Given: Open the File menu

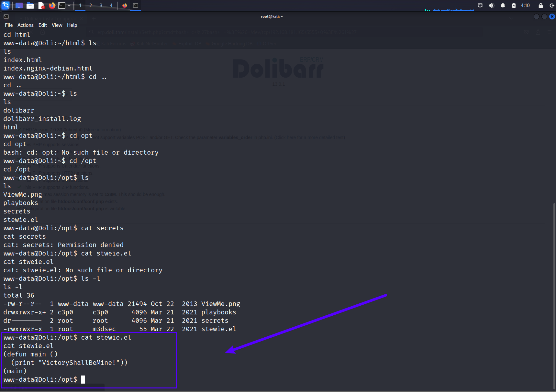Looking at the screenshot, I should click(x=9, y=25).
